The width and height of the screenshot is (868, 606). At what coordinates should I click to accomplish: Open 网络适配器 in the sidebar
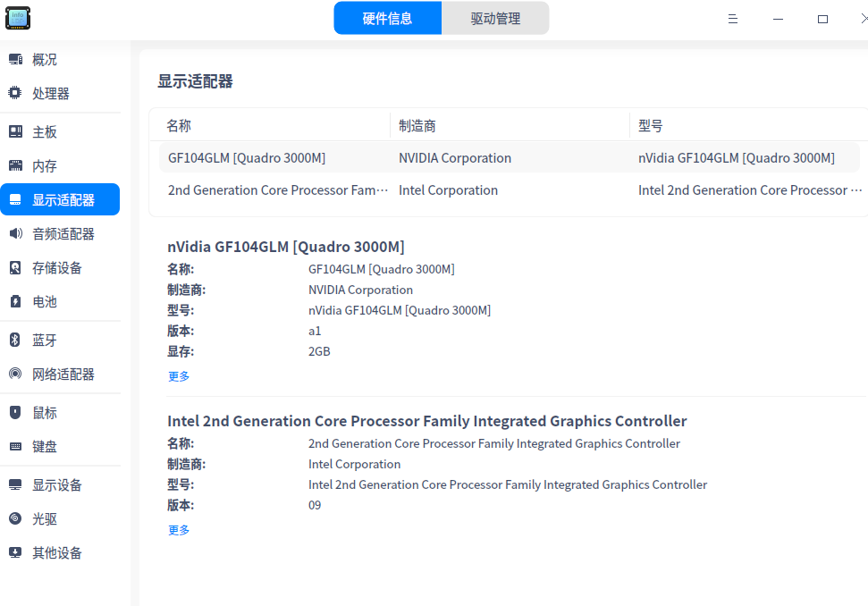(60, 374)
